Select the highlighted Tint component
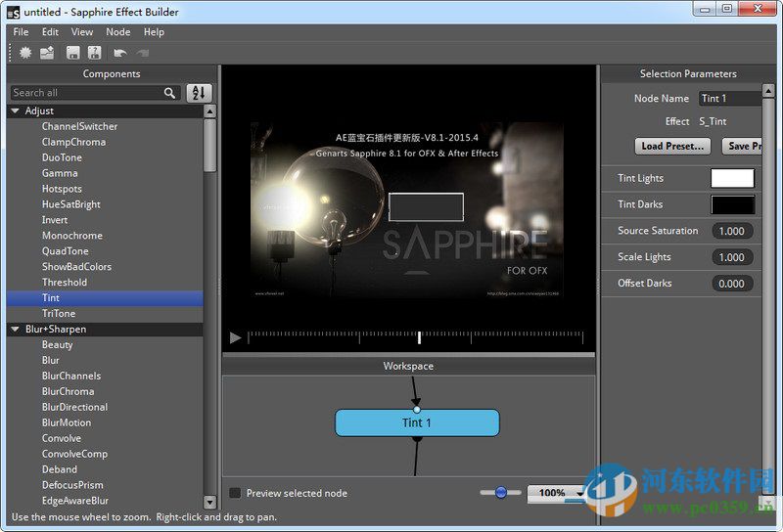 click(105, 298)
